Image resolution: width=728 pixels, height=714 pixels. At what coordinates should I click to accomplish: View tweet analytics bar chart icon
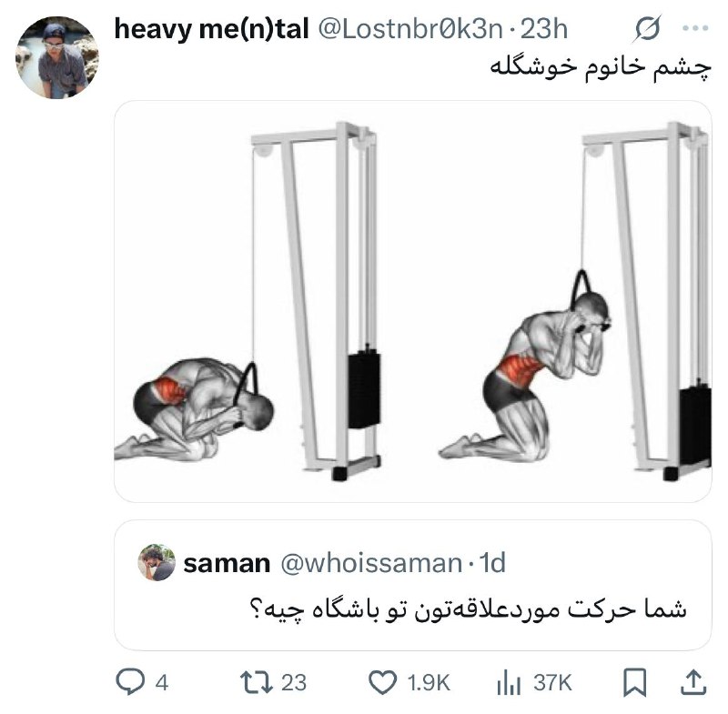pos(509,683)
